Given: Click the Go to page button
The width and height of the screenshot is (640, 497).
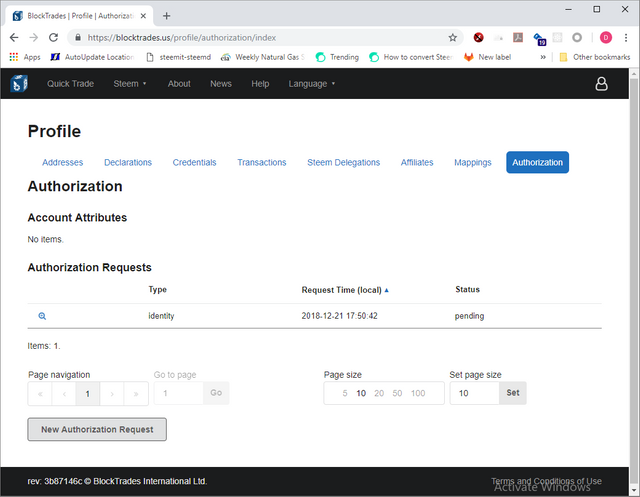Looking at the screenshot, I should (216, 393).
